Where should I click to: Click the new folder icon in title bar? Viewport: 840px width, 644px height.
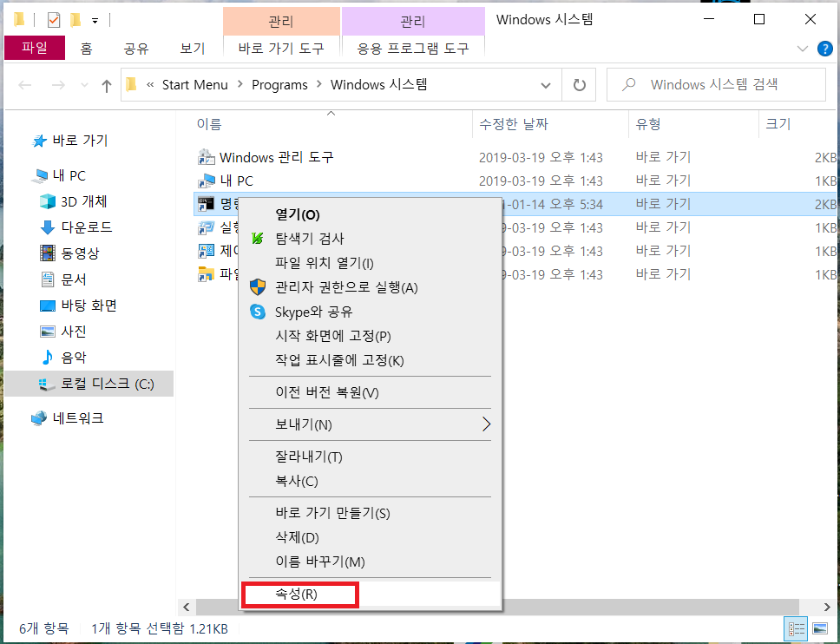[x=75, y=20]
